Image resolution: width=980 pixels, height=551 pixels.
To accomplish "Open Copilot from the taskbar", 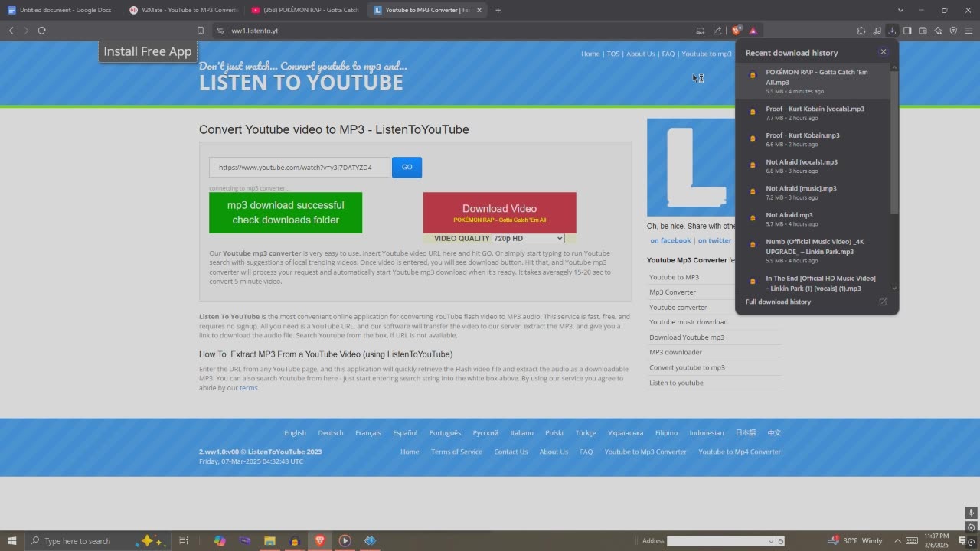I will click(220, 541).
